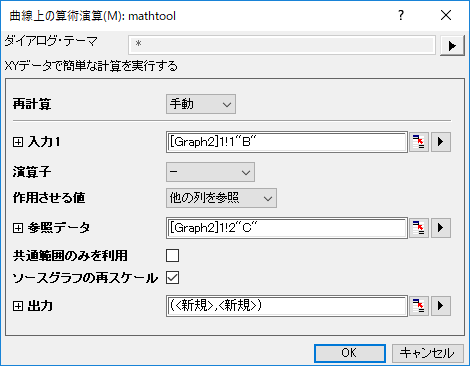Click the 参照データ field showing [Graph2]1!2"C"
The height and width of the screenshot is (366, 470).
pos(287,228)
